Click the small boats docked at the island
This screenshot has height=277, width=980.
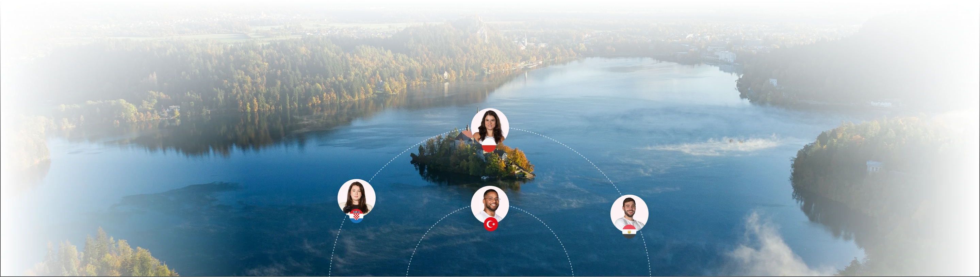click(x=485, y=177)
